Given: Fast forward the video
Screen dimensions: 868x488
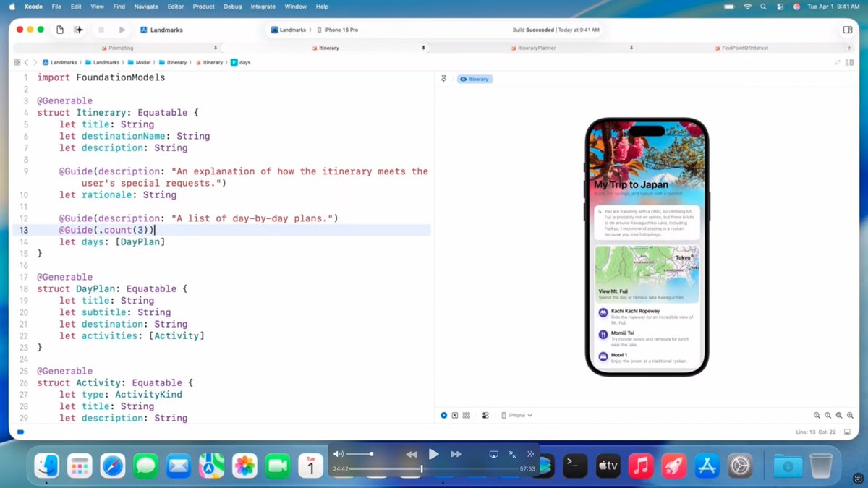Looking at the screenshot, I should click(456, 454).
